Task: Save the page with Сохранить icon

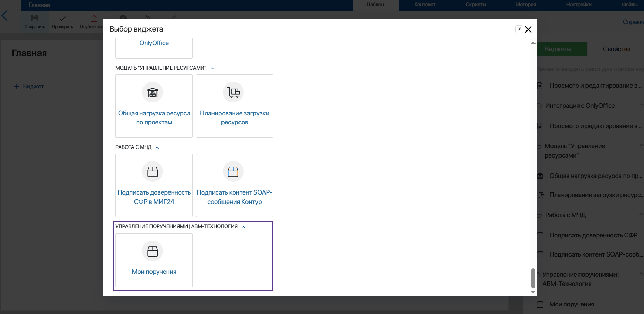Action: (x=35, y=21)
